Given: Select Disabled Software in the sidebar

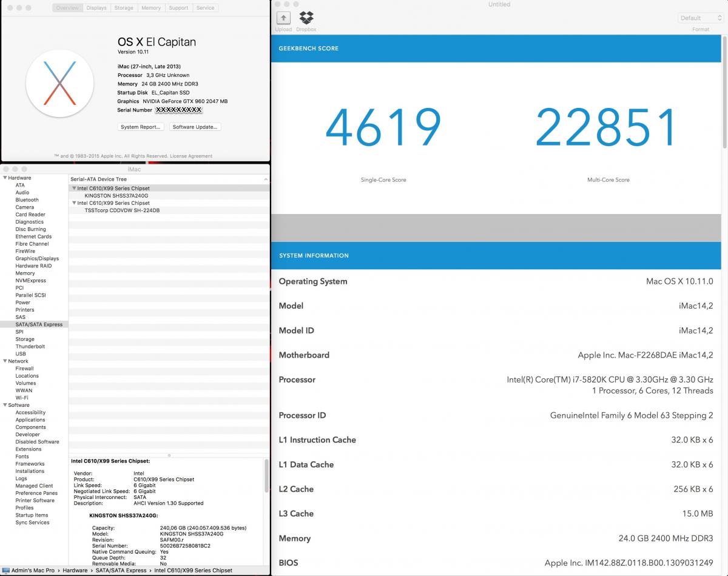Looking at the screenshot, I should 38,441.
